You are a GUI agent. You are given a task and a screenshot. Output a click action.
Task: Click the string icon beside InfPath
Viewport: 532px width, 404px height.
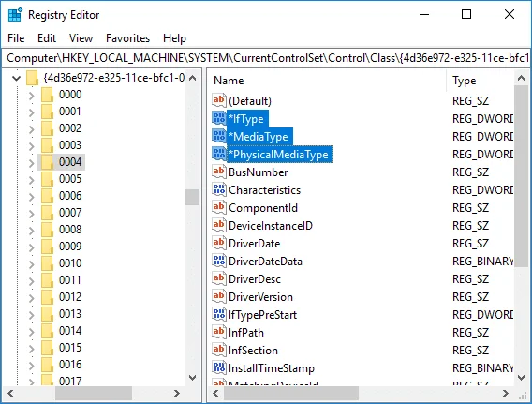pyautogui.click(x=219, y=332)
